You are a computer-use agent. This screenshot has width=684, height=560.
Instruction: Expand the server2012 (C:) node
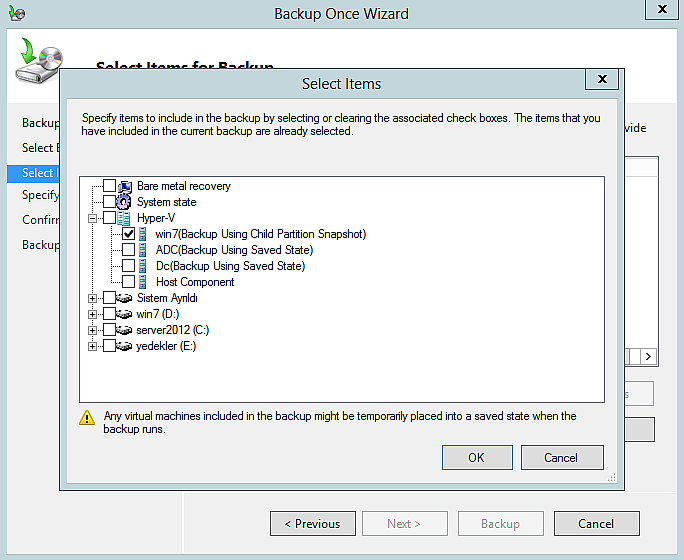(x=92, y=331)
